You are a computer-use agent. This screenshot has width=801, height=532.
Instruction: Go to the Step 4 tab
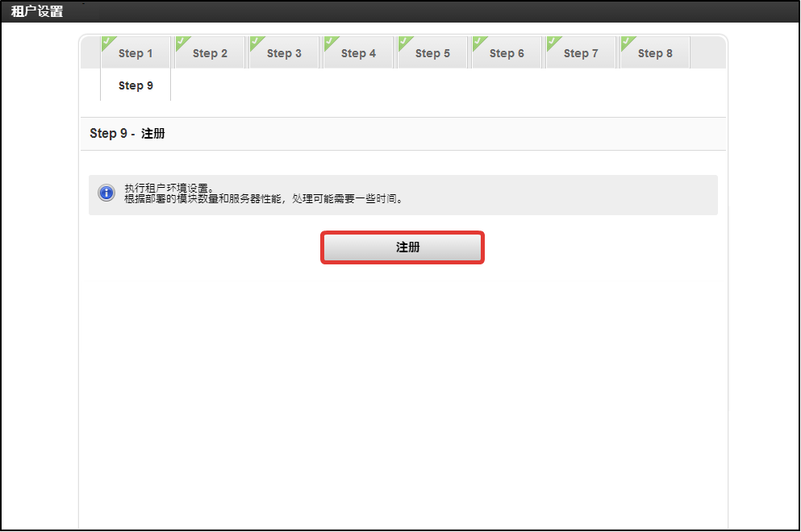tap(358, 52)
